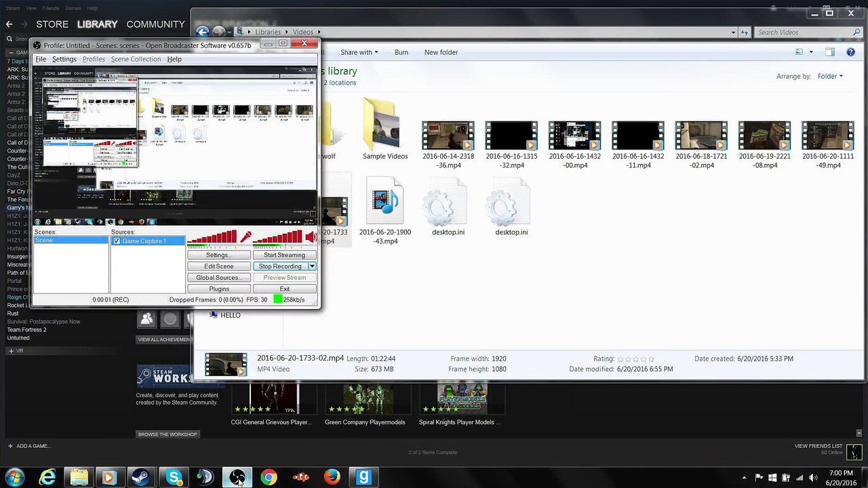Switch to Steam LIBRARY tab
This screenshot has height=488, width=868.
[x=97, y=24]
